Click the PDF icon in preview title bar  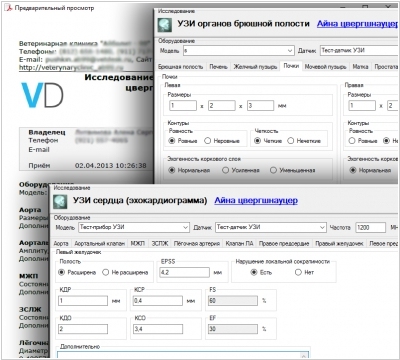point(9,8)
